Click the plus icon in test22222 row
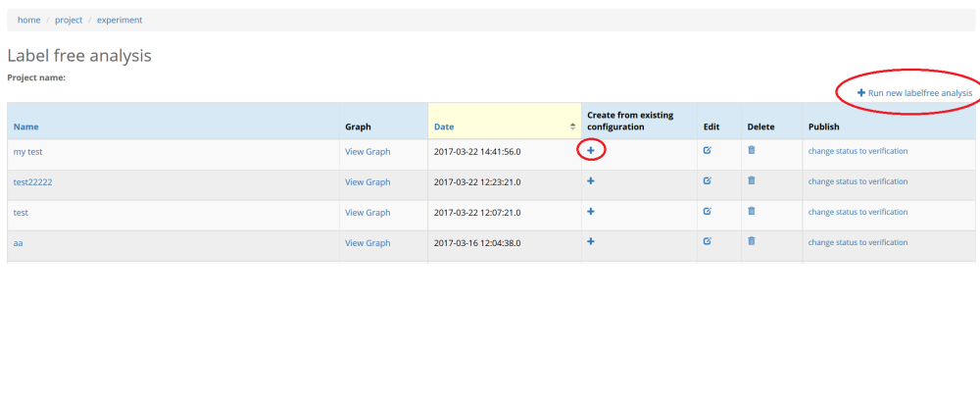The width and height of the screenshot is (980, 405). tap(591, 180)
